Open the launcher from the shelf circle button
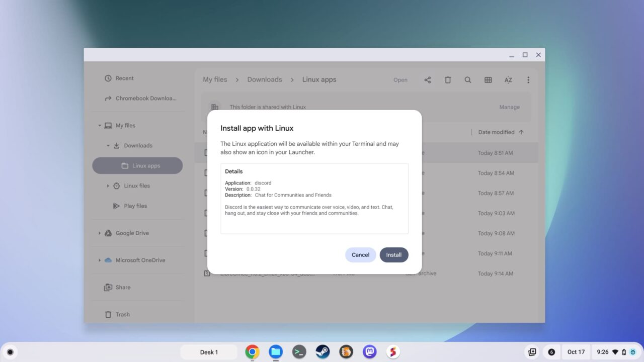 tap(10, 352)
